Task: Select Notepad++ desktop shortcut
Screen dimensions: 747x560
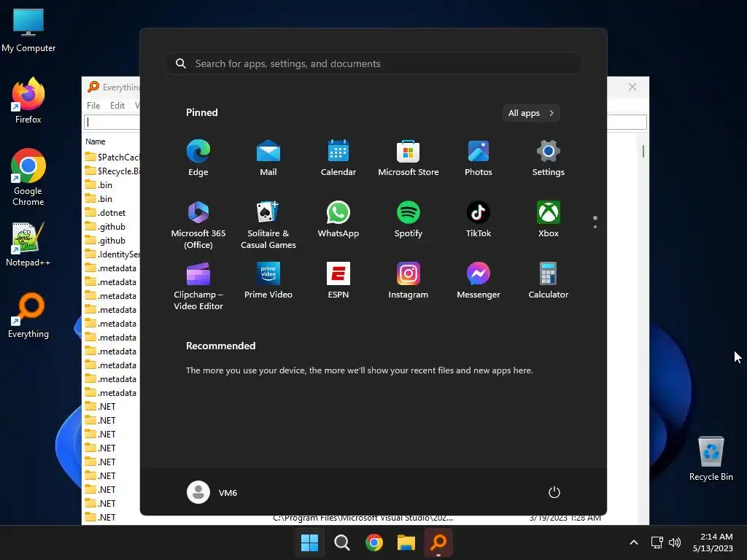Action: click(x=28, y=244)
